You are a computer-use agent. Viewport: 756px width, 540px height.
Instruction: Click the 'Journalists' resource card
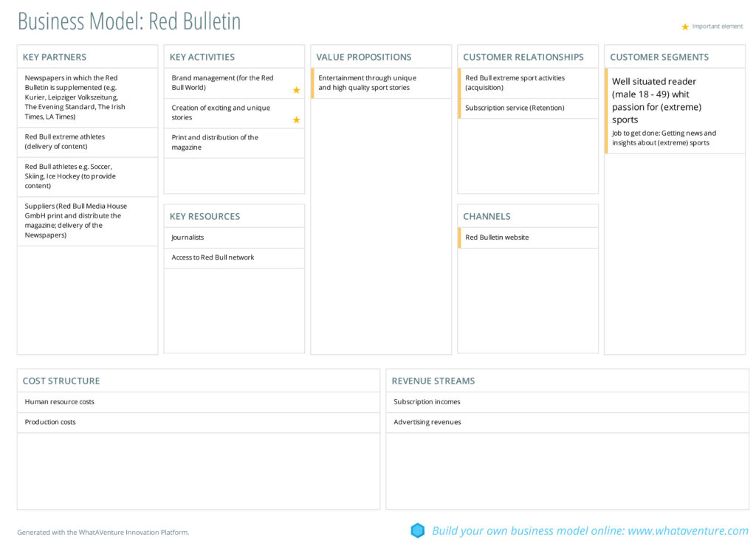click(234, 238)
